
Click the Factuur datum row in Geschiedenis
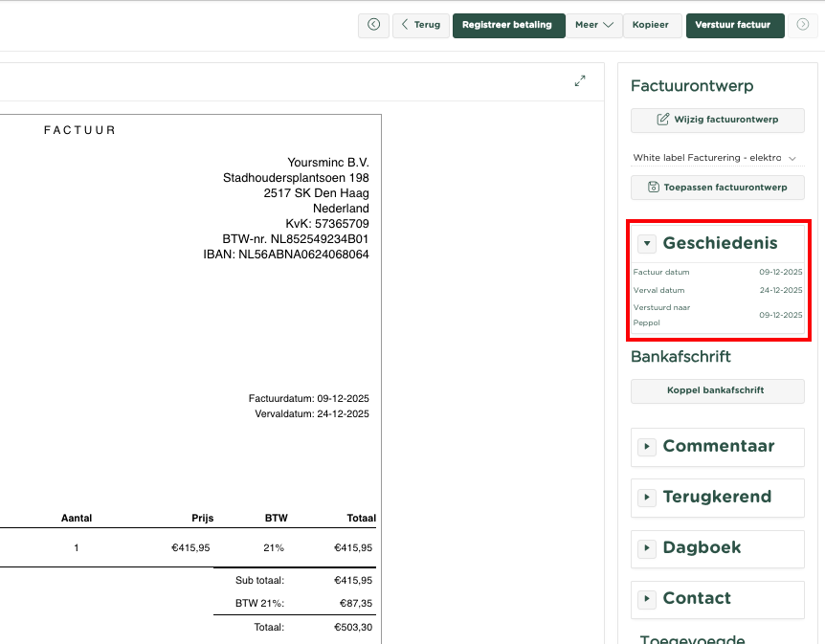tap(718, 273)
